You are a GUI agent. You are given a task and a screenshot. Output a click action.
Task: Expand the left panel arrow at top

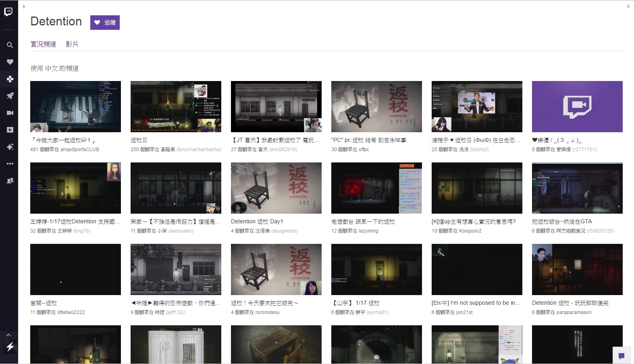click(24, 6)
